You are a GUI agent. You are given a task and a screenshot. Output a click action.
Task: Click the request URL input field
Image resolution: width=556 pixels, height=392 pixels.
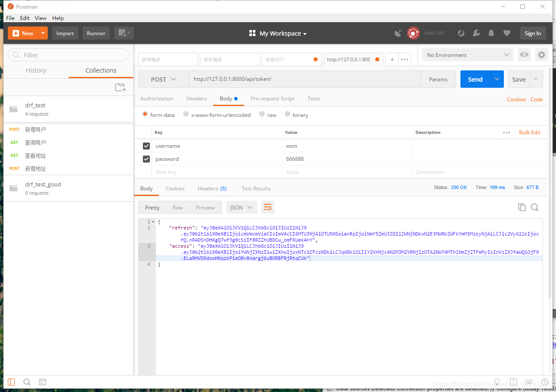coord(304,79)
